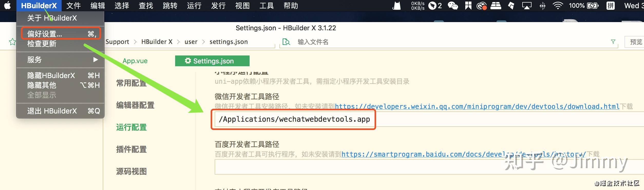The width and height of the screenshot is (644, 190).
Task: Open WeChat from the menu bar
Action: pyautogui.click(x=453, y=6)
